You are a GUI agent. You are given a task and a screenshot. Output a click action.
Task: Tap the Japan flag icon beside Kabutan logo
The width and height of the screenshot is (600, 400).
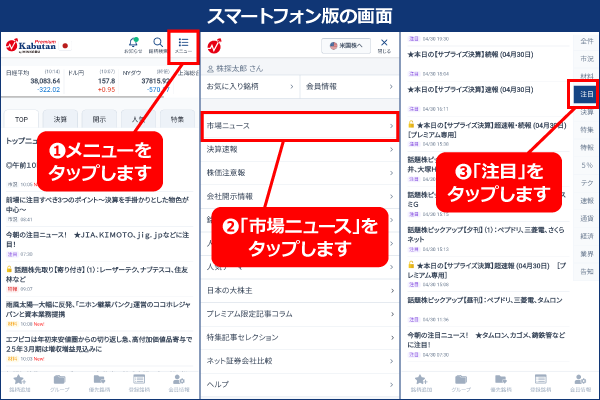[65, 46]
